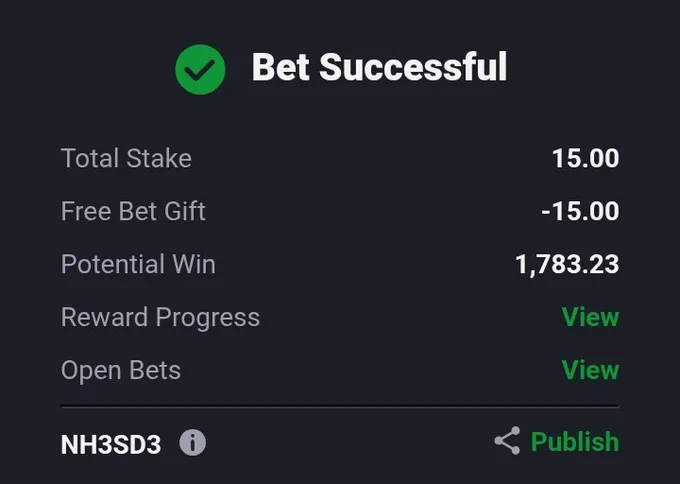Select the booking code NH3SD3
This screenshot has width=680, height=484.
tap(111, 445)
